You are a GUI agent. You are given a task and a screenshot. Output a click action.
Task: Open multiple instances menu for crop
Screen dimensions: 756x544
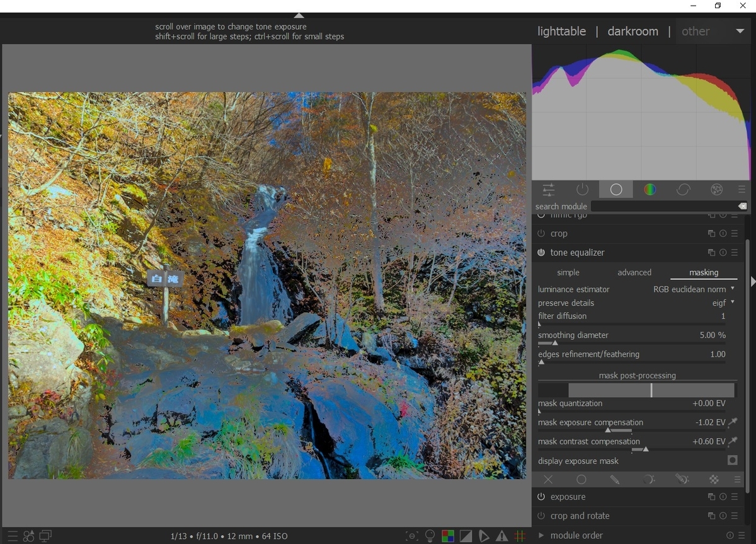tap(711, 233)
